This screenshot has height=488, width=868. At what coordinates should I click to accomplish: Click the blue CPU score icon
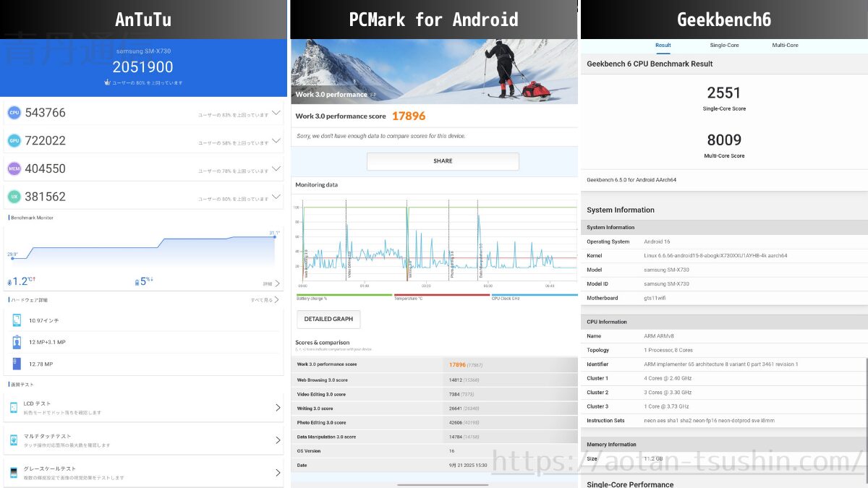tap(14, 113)
